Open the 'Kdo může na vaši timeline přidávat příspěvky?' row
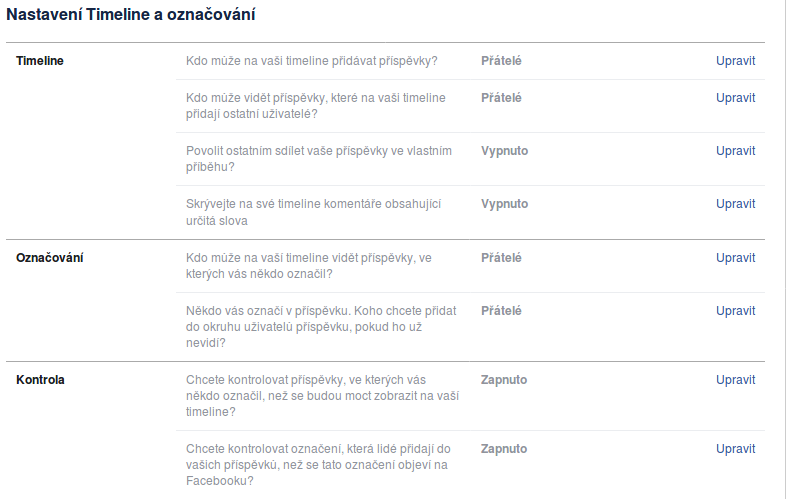 [311, 61]
